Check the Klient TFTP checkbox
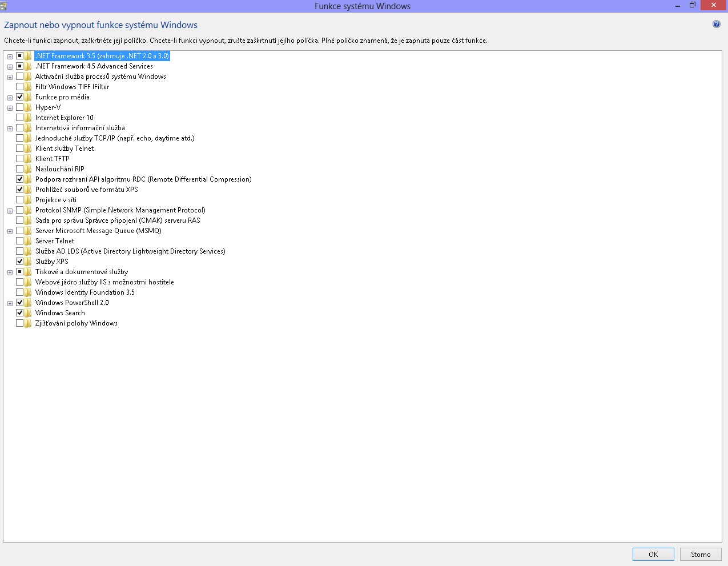The image size is (728, 566). pos(19,159)
